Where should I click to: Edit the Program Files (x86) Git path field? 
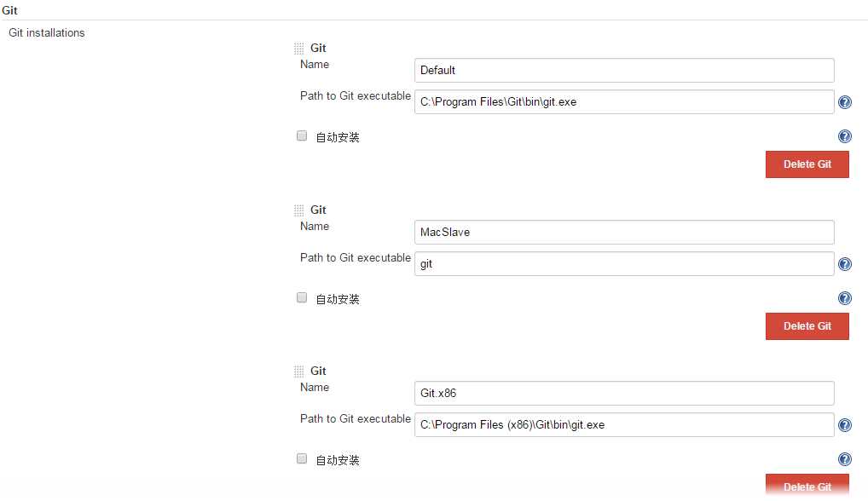pyautogui.click(x=624, y=424)
